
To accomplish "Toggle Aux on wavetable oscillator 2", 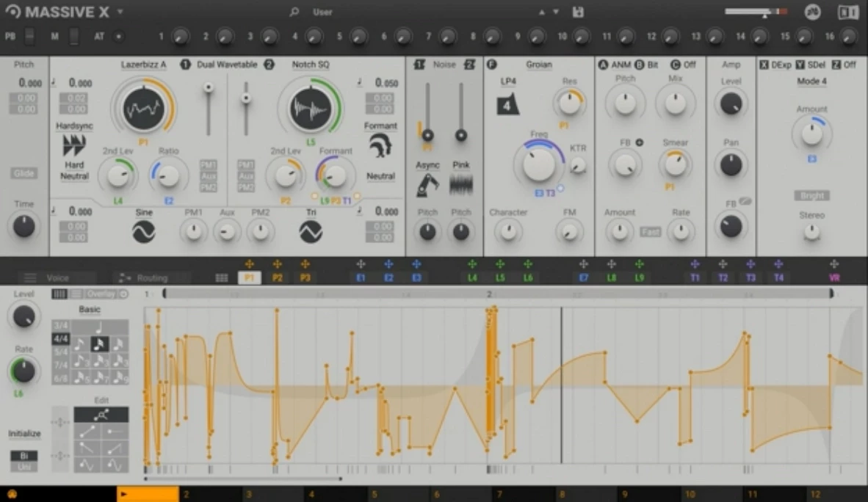I will (246, 176).
